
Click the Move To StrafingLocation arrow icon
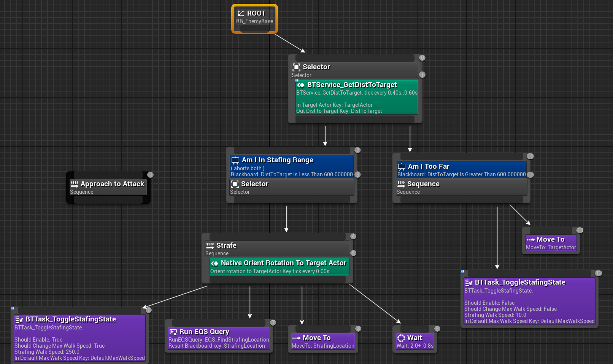(x=296, y=338)
